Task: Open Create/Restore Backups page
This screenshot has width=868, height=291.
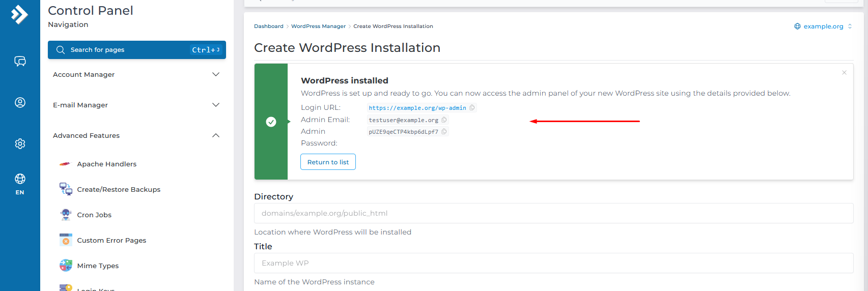Action: 118,190
